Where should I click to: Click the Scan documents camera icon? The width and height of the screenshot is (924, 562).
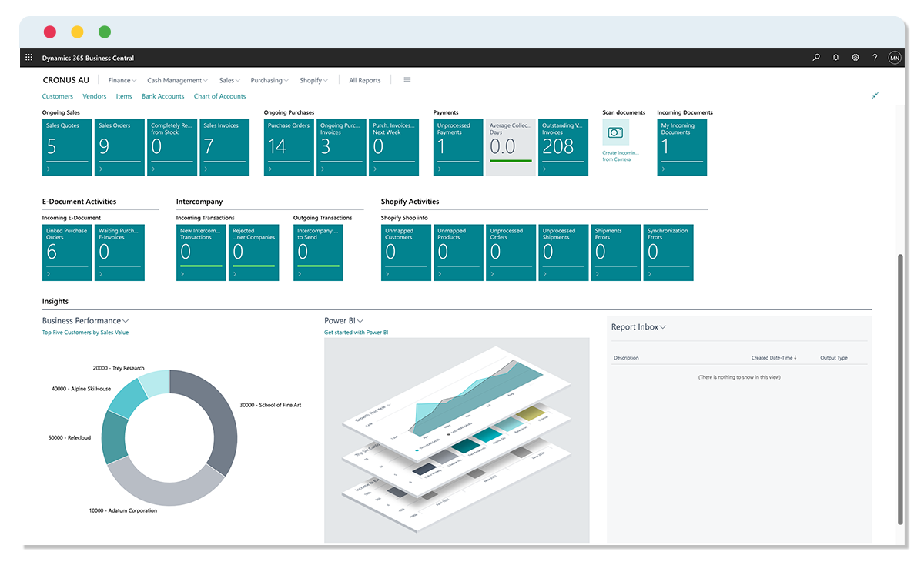tap(615, 132)
